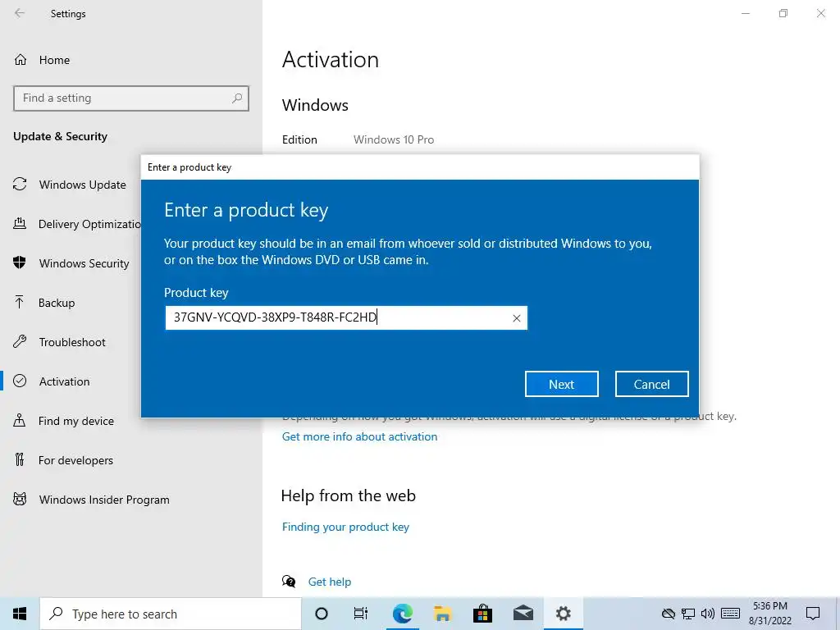Click the Find a setting search box
This screenshot has width=840, height=630.
pyautogui.click(x=131, y=98)
